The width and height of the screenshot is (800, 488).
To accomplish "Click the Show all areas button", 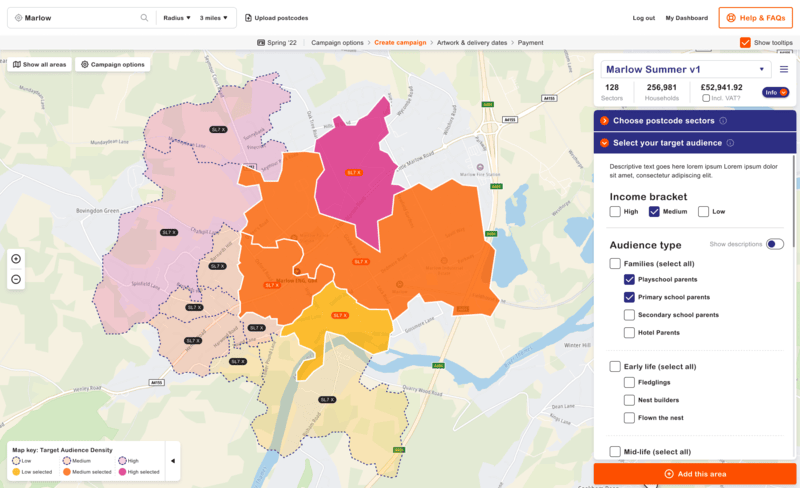I will click(39, 64).
